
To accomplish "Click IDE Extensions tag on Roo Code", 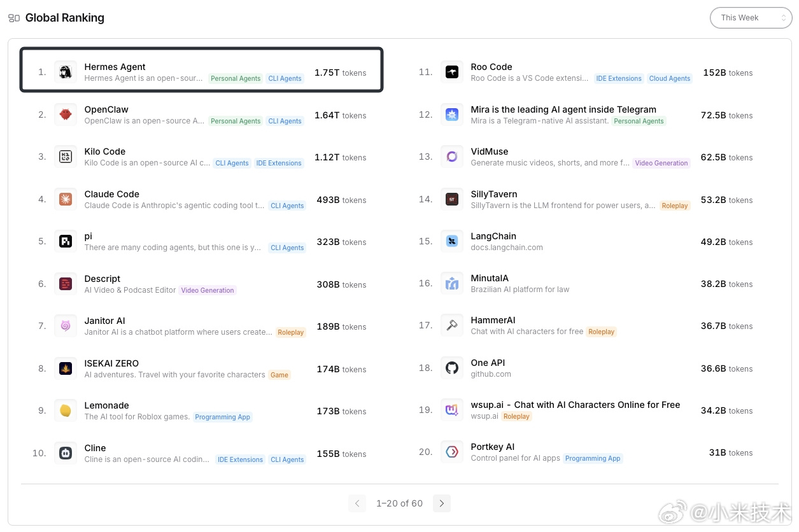I will click(619, 79).
